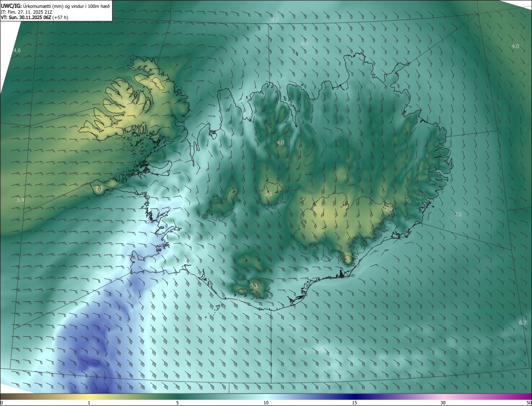
Task: Click the 50 tick label on the color scale
Action: pyautogui.click(x=529, y=403)
